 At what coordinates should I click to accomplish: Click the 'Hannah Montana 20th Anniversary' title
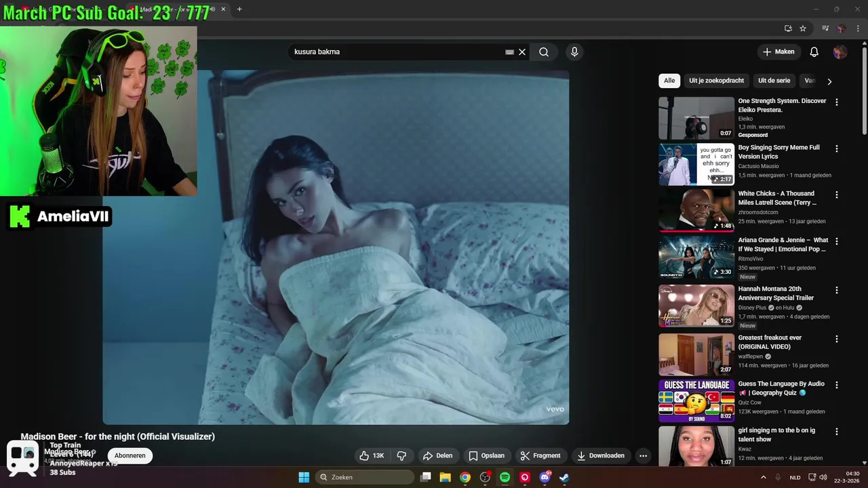[x=776, y=293]
